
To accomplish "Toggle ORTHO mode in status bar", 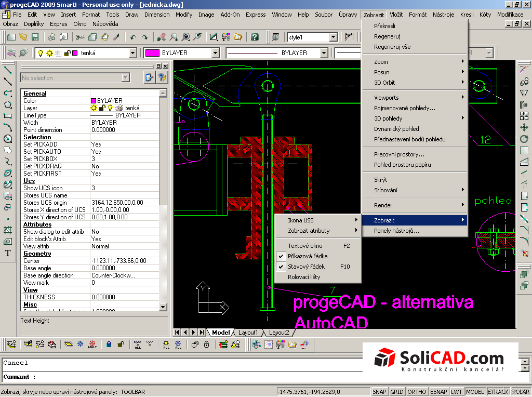I will tap(417, 392).
